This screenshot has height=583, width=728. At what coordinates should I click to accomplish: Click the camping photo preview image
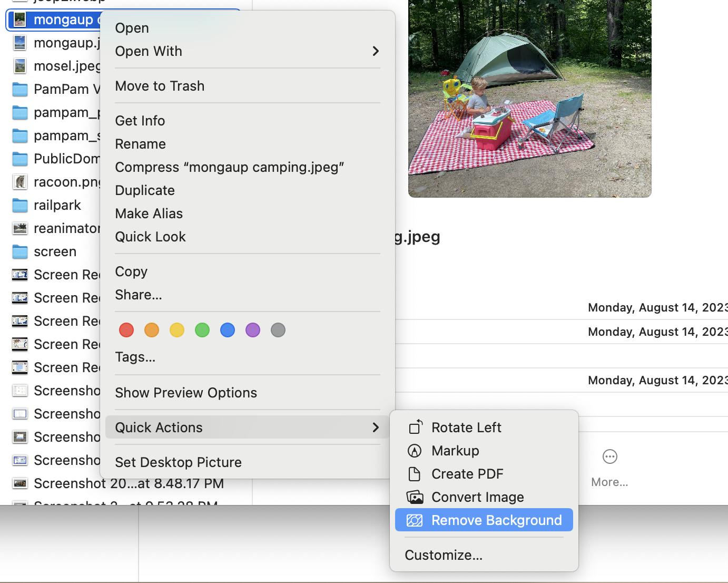pyautogui.click(x=530, y=98)
